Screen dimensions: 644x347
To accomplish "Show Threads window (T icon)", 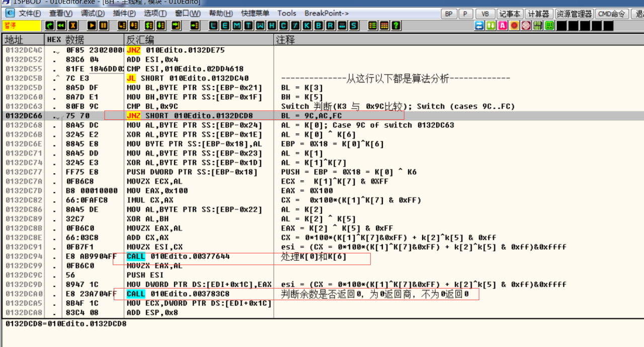I will tap(248, 25).
